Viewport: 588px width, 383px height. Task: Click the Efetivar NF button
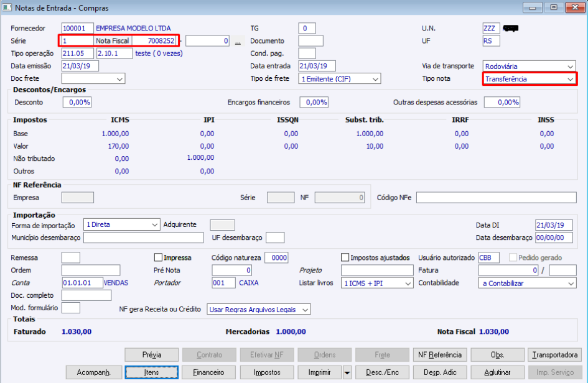(x=267, y=355)
